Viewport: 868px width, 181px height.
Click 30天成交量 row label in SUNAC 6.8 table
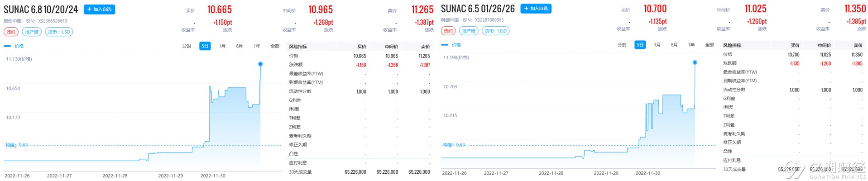[300, 172]
